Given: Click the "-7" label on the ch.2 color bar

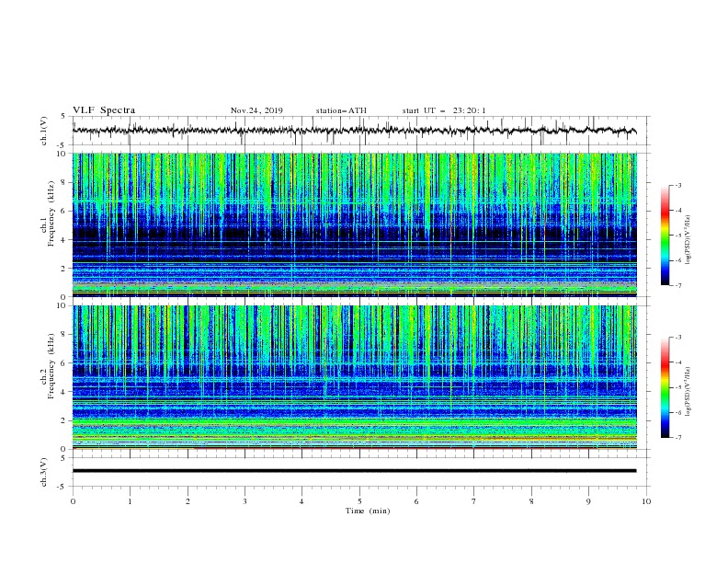Looking at the screenshot, I should (677, 438).
